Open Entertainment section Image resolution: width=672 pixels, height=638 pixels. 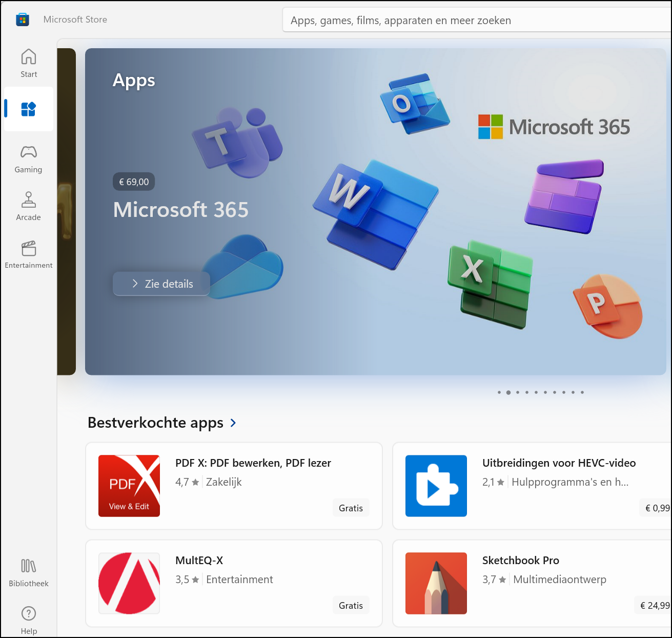point(29,254)
